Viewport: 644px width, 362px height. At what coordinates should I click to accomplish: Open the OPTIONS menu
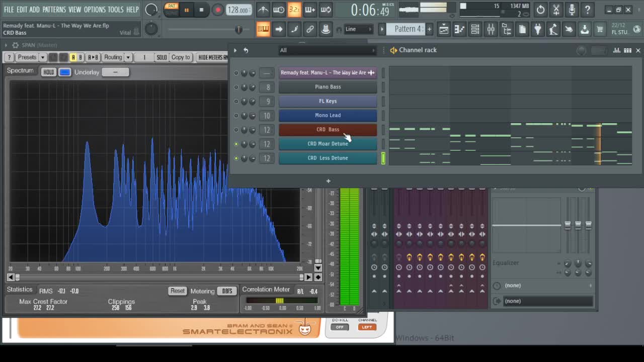click(95, 10)
